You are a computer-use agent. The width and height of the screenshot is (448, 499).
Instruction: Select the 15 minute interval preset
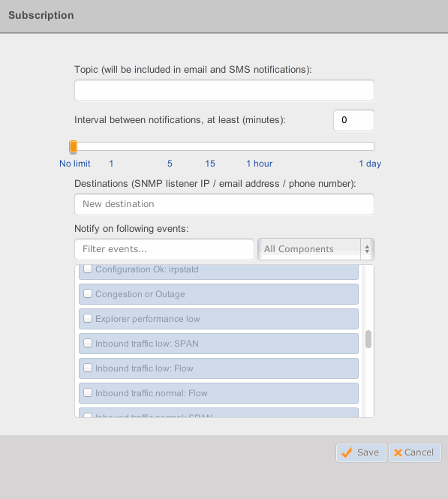[210, 164]
